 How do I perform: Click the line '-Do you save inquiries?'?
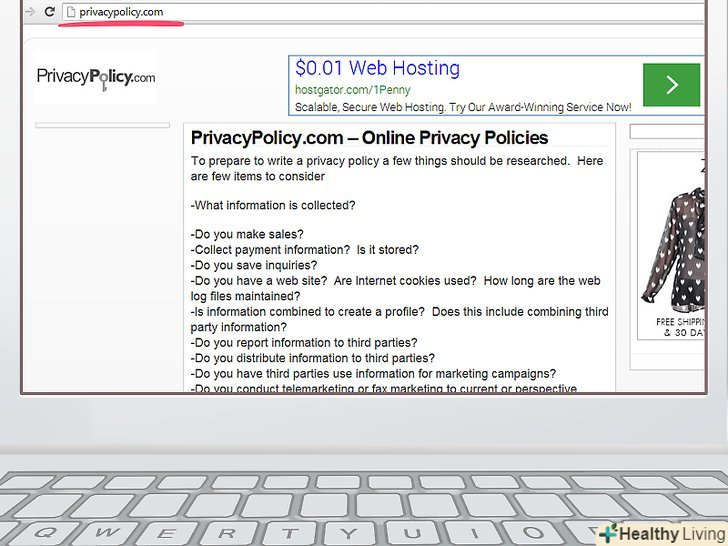[254, 265]
